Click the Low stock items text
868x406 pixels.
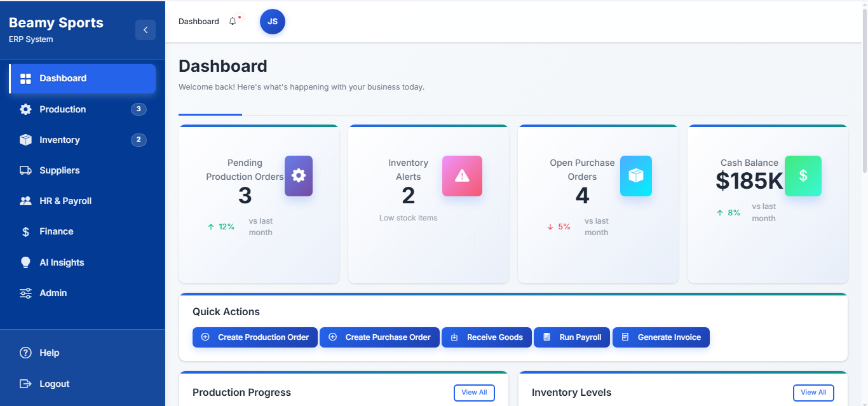(409, 218)
